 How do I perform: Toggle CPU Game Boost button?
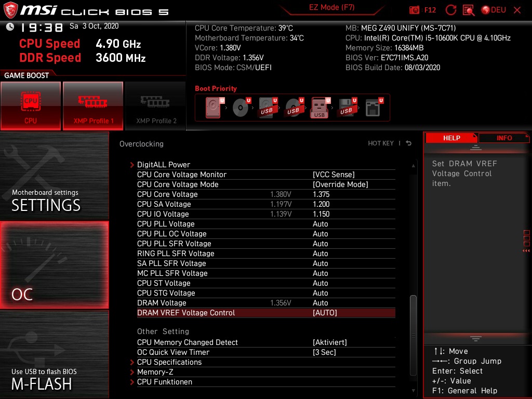31,105
